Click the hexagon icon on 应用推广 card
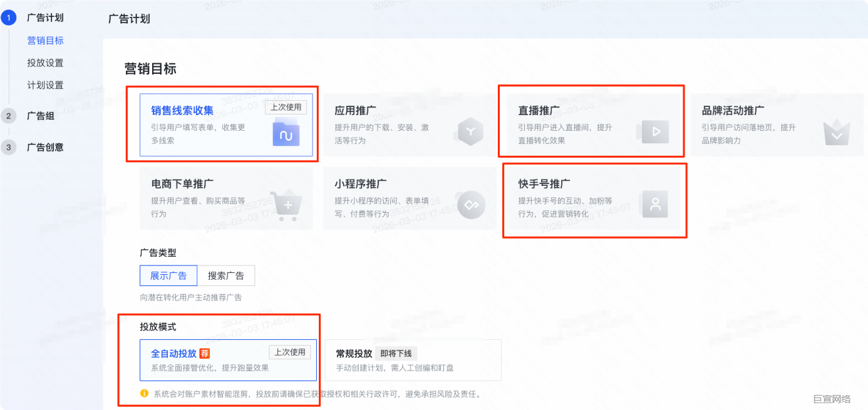868x410 pixels. point(470,132)
